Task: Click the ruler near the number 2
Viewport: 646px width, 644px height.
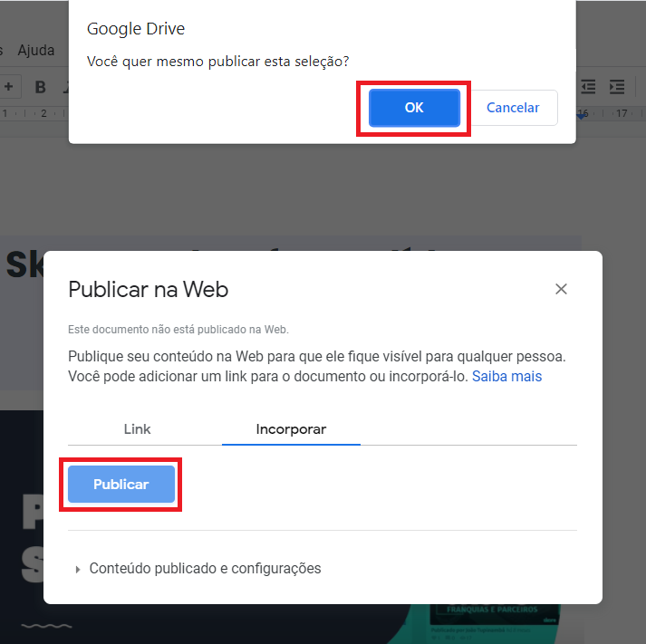Action: [43, 113]
